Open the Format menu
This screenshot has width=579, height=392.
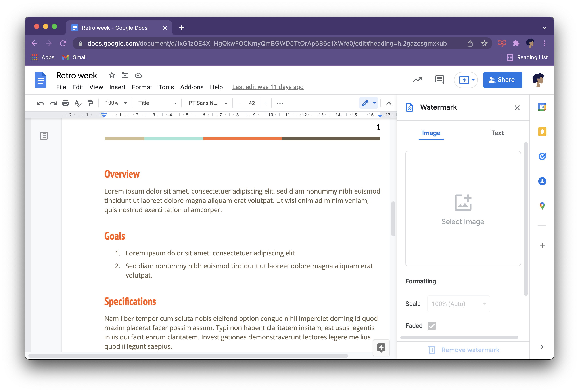click(x=141, y=86)
